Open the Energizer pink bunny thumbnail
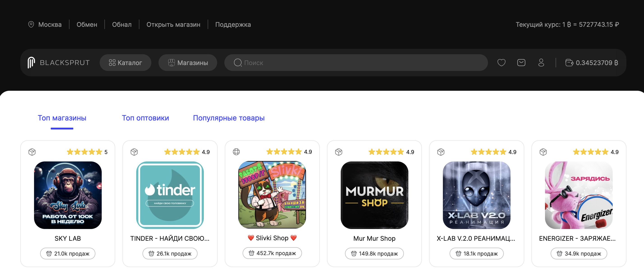 click(579, 195)
